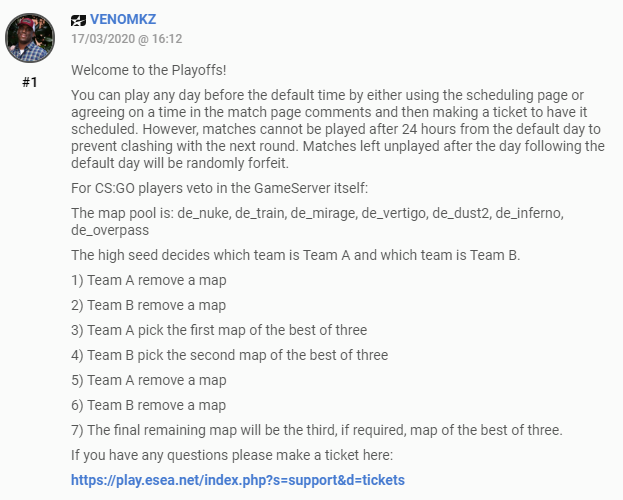Click the map pool list text
Image resolution: width=623 pixels, height=500 pixels.
coord(317,221)
